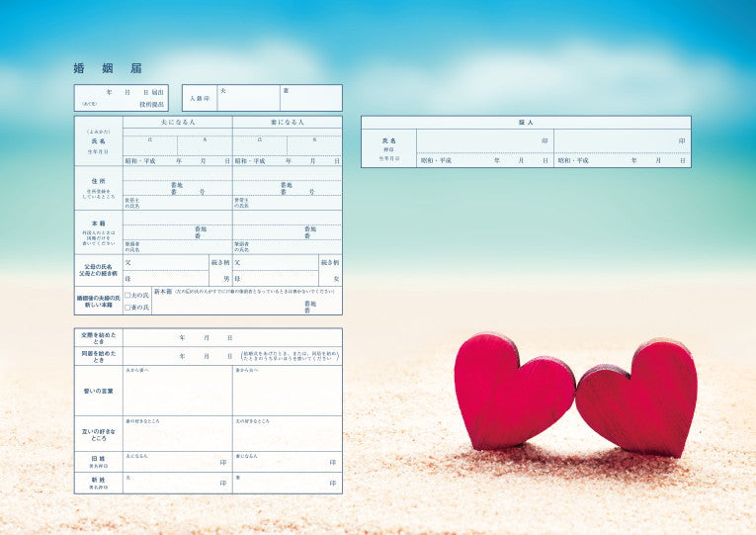Click the 夫になる人 column header
The width and height of the screenshot is (756, 535).
click(x=178, y=122)
